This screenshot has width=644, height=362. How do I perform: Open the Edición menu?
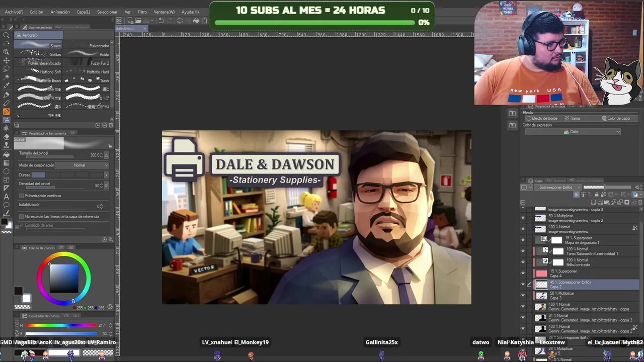pyautogui.click(x=37, y=12)
